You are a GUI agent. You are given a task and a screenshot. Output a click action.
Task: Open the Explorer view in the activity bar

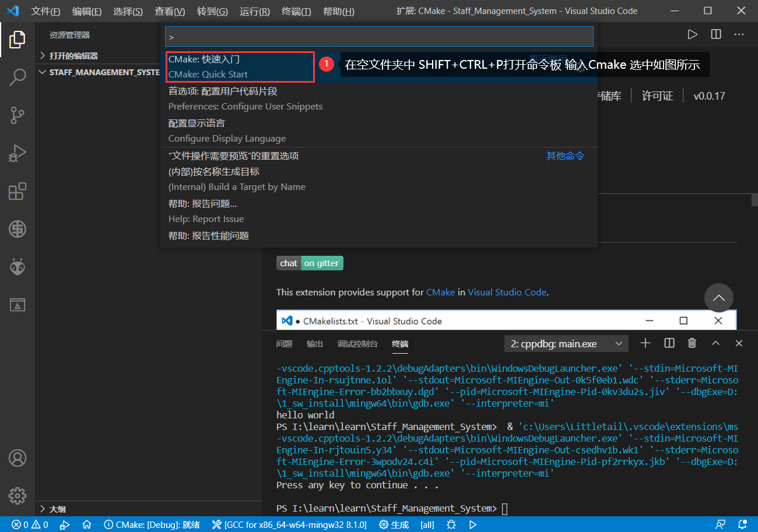[17, 40]
